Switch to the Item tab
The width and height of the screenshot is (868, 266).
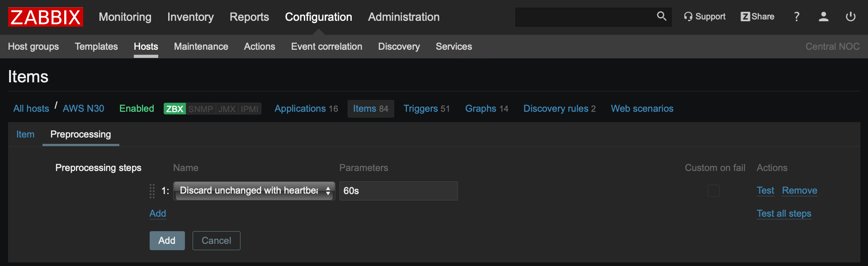tap(25, 134)
